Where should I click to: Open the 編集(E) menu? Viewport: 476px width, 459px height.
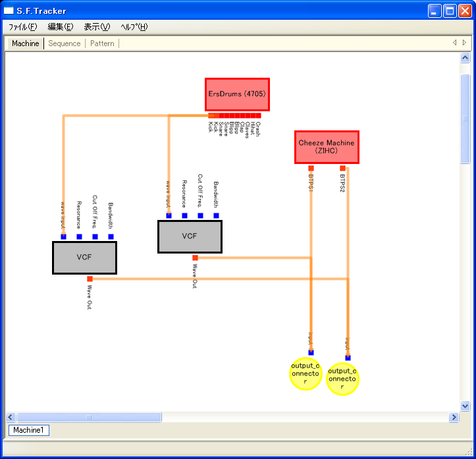click(x=60, y=27)
